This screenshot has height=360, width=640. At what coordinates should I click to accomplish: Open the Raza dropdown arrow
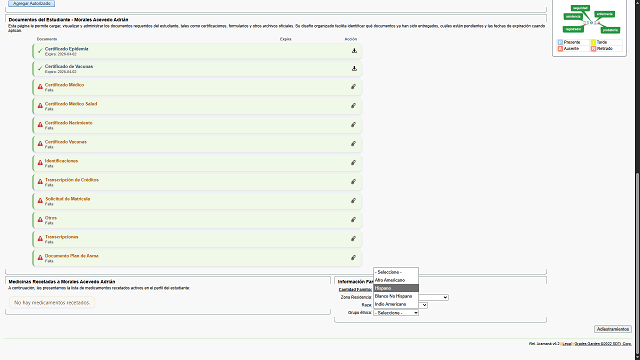(424, 305)
